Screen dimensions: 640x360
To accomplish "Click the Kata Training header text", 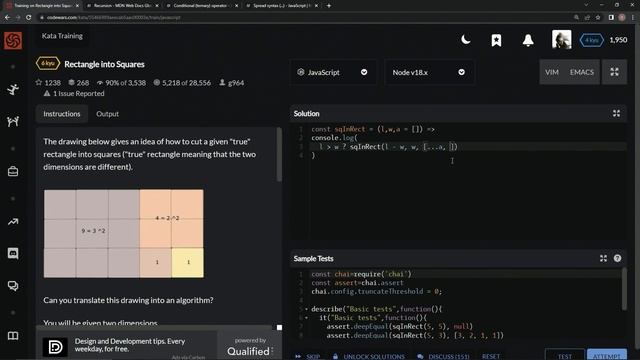I will coord(62,36).
